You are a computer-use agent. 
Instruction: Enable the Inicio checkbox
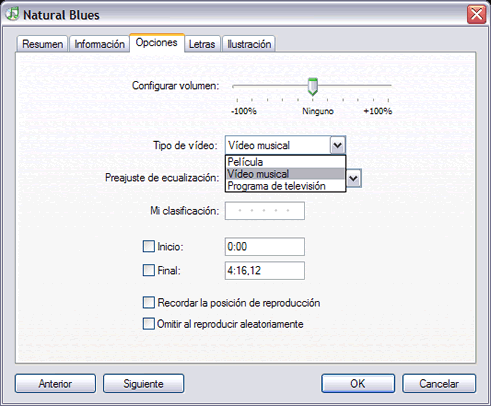pos(149,246)
